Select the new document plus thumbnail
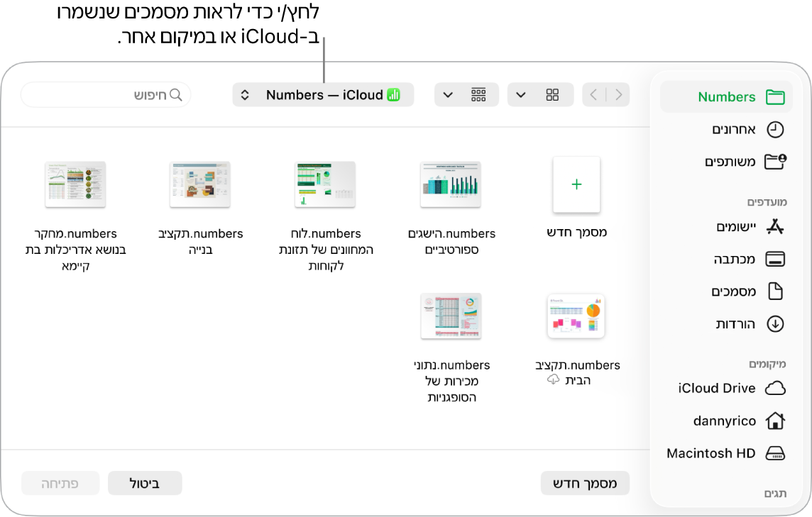The image size is (812, 517). (x=576, y=184)
